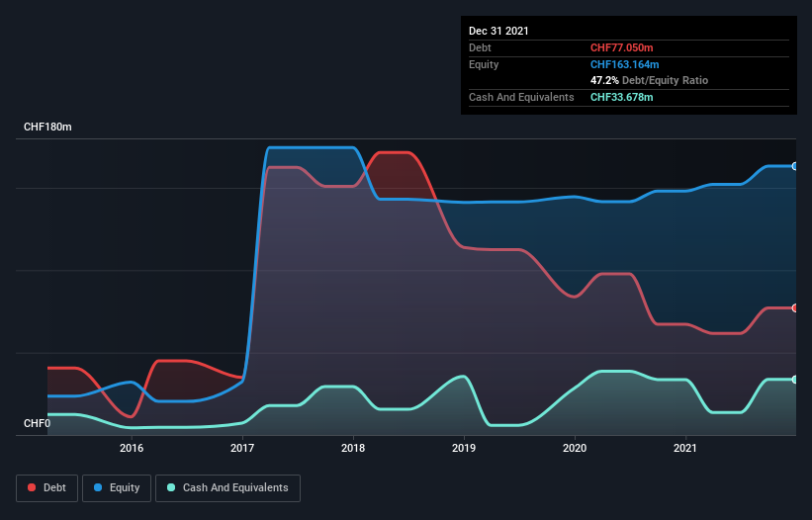Click the 2016 x-axis label

coord(132,448)
